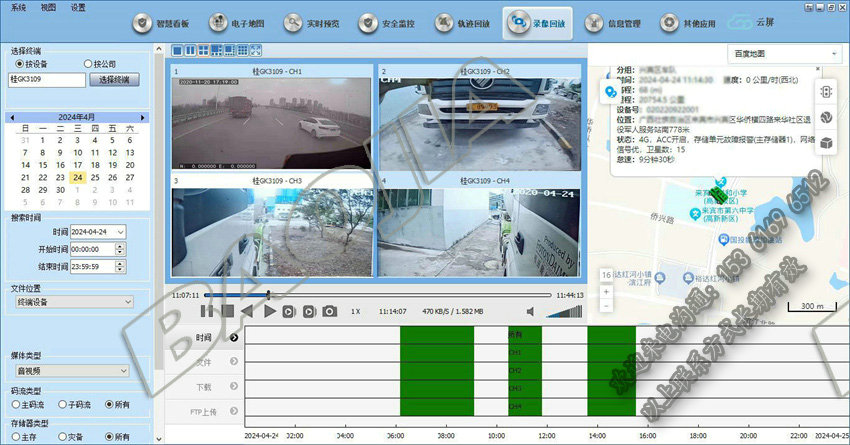Mute audio with the speaker icon

point(530,312)
